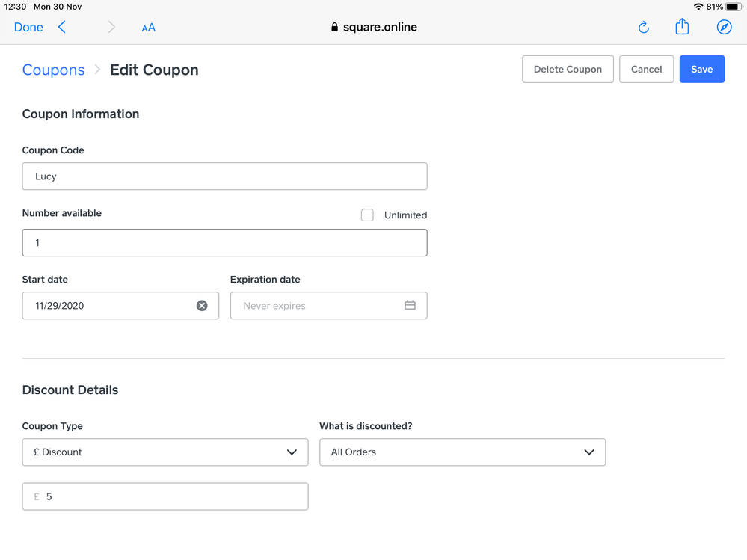
Task: Expand the Coupon Type dropdown
Action: [165, 452]
